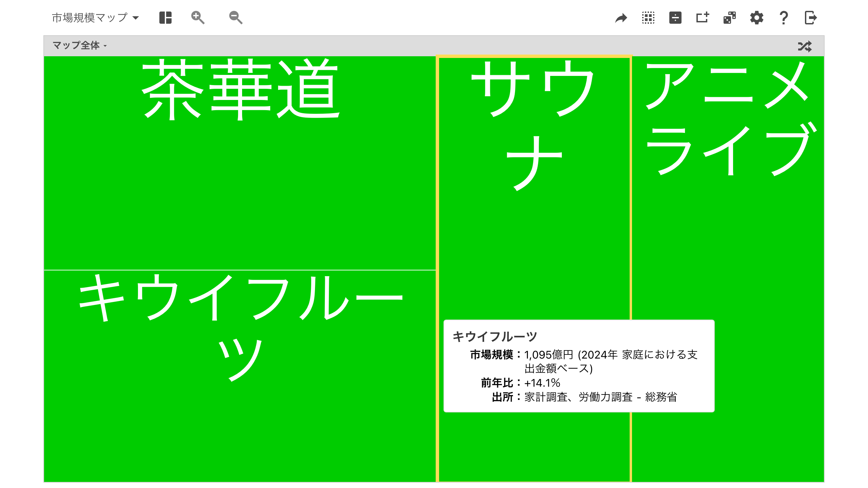868x488 pixels.
Task: Click the logout exit icon
Action: [811, 18]
